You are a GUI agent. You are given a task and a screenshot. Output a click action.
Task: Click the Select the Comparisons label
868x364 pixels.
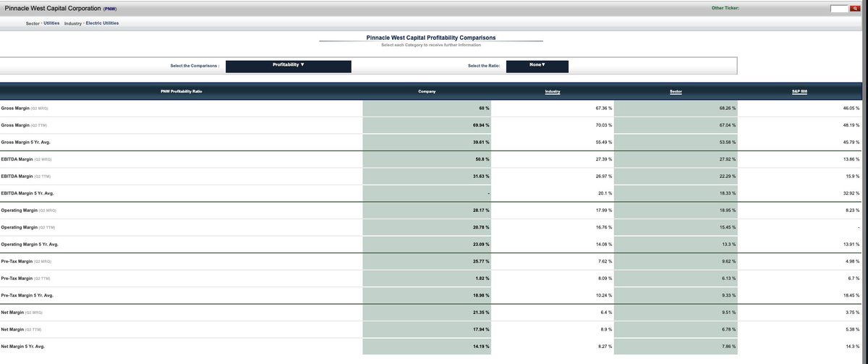[x=195, y=66]
